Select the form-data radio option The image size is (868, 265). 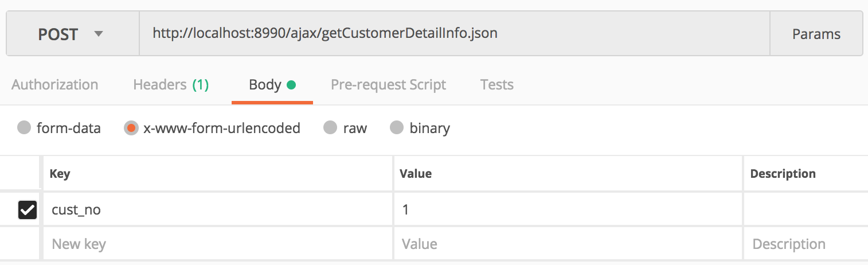(24, 128)
